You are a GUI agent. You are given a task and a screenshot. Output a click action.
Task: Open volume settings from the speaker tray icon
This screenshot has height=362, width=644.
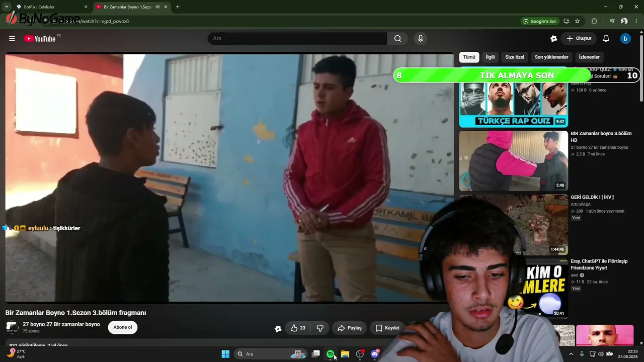[x=600, y=354]
